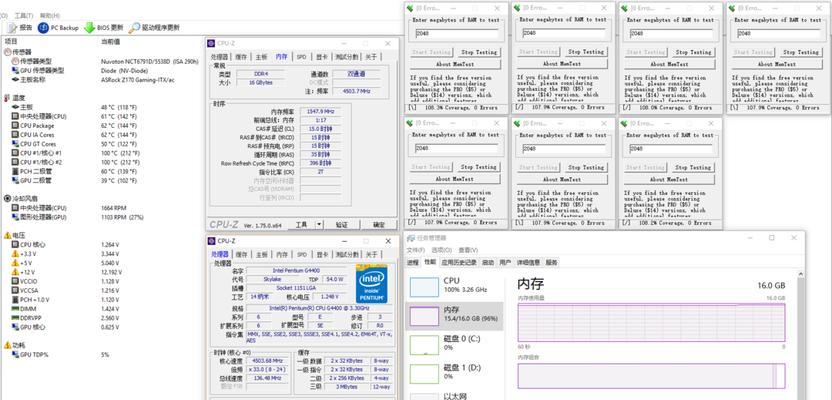Click the icon beside GPU TDP% row
832x400 pixels.
point(15,354)
